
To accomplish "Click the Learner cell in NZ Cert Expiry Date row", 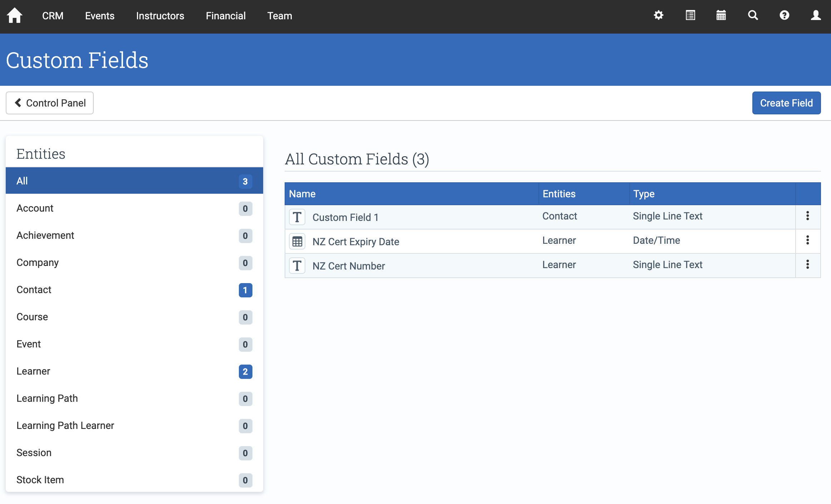I will (x=559, y=240).
